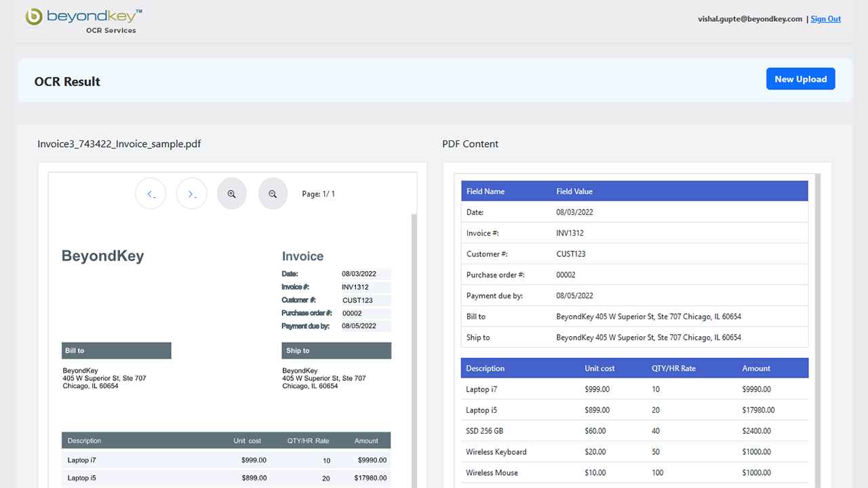Image resolution: width=868 pixels, height=488 pixels.
Task: Select extracted Date value 08/03/2022
Action: [574, 212]
